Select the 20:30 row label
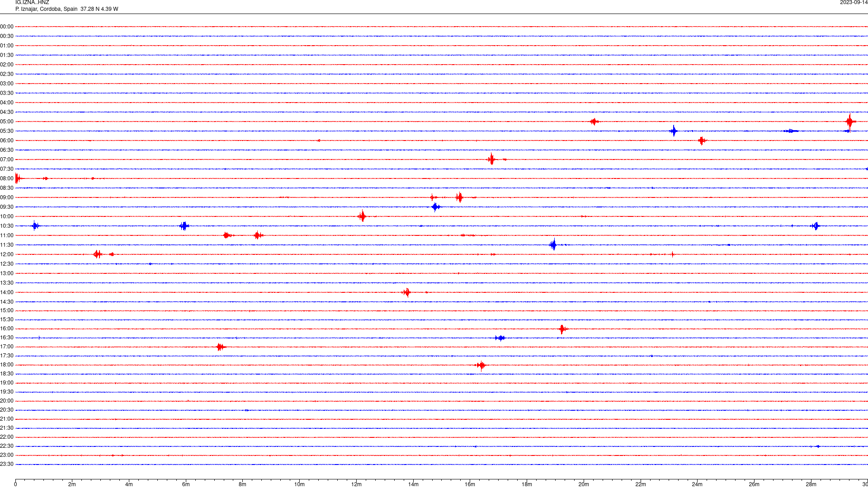 point(7,410)
